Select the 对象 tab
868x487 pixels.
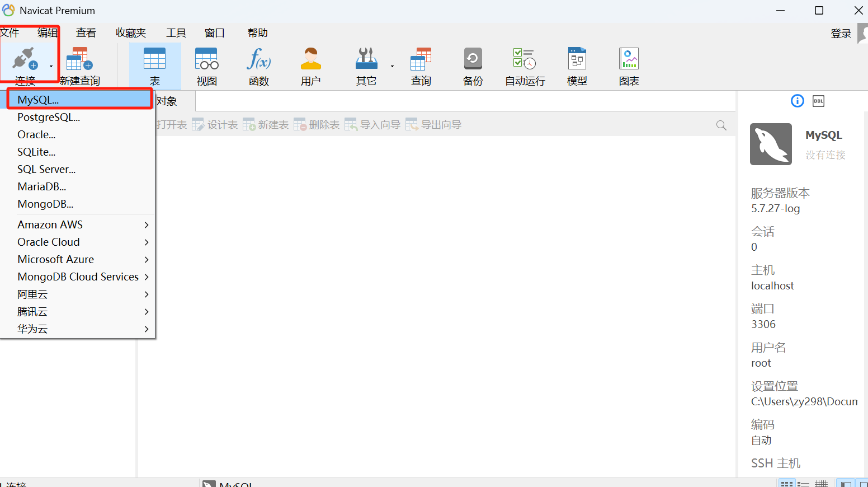(x=168, y=101)
